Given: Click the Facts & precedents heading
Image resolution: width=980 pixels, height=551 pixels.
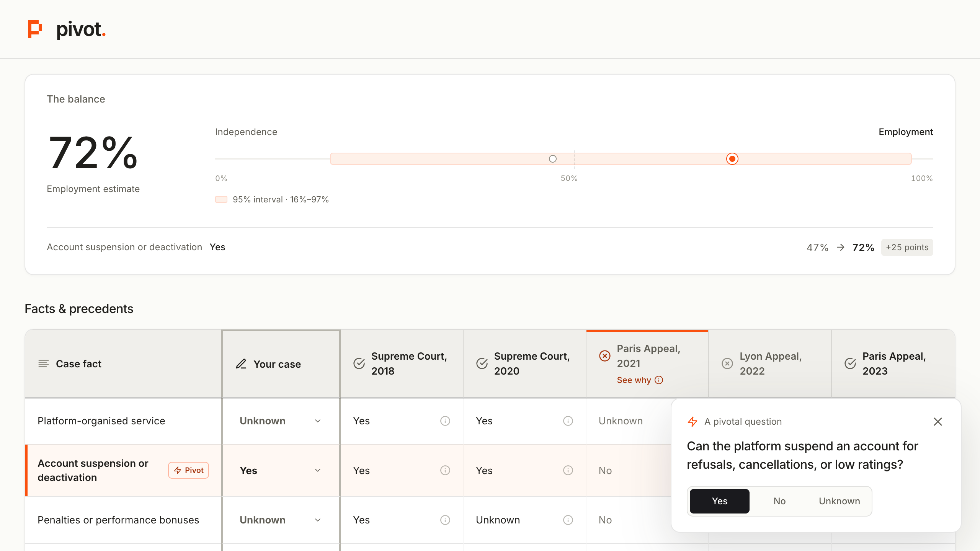Looking at the screenshot, I should tap(79, 309).
